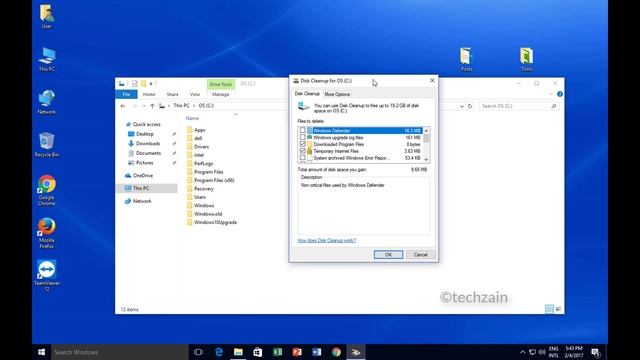
Task: Select the Posts folder on desktop
Action: 466,59
